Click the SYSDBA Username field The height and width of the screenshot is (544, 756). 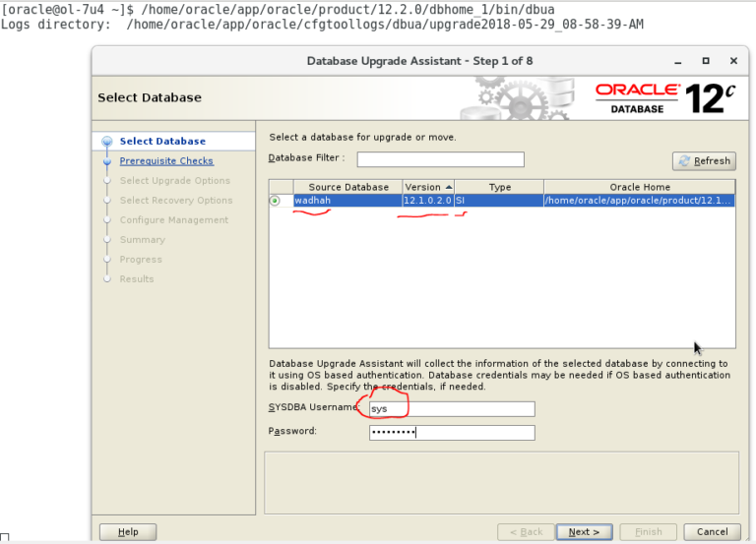point(452,409)
